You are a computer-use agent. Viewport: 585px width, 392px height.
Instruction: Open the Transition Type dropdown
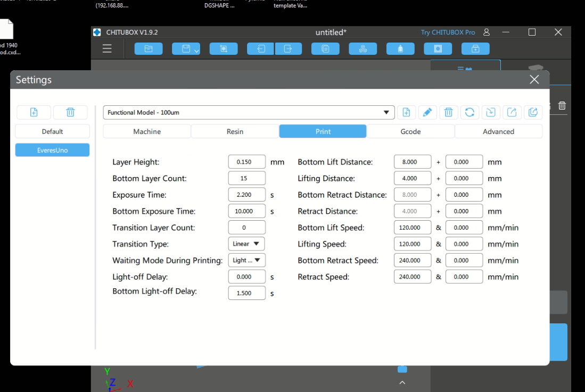coord(246,244)
